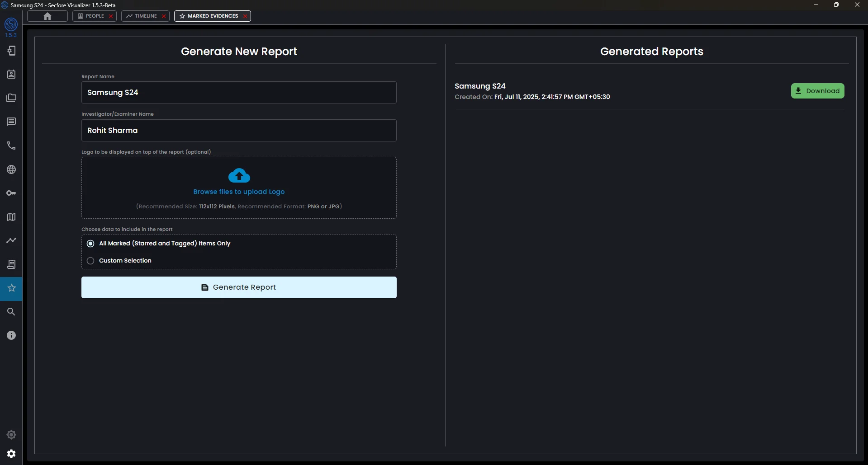The height and width of the screenshot is (465, 868).
Task: Switch to the PEOPLE tab
Action: (91, 16)
